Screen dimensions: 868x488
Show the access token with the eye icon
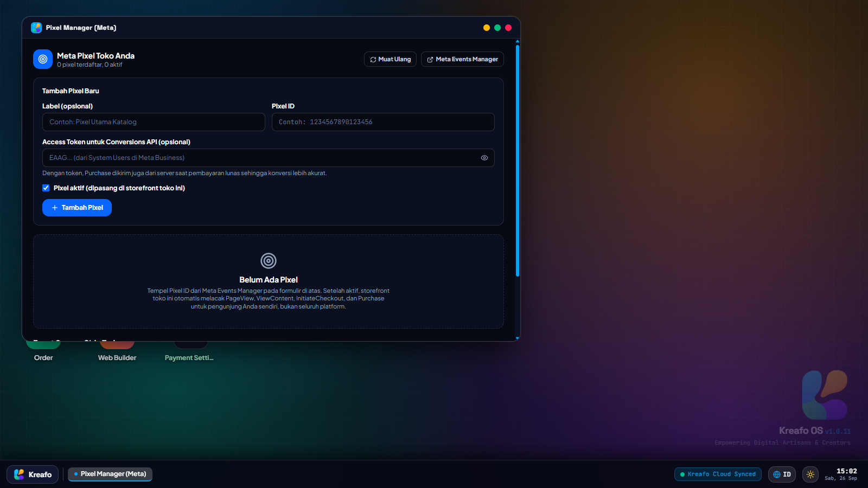[x=484, y=158]
